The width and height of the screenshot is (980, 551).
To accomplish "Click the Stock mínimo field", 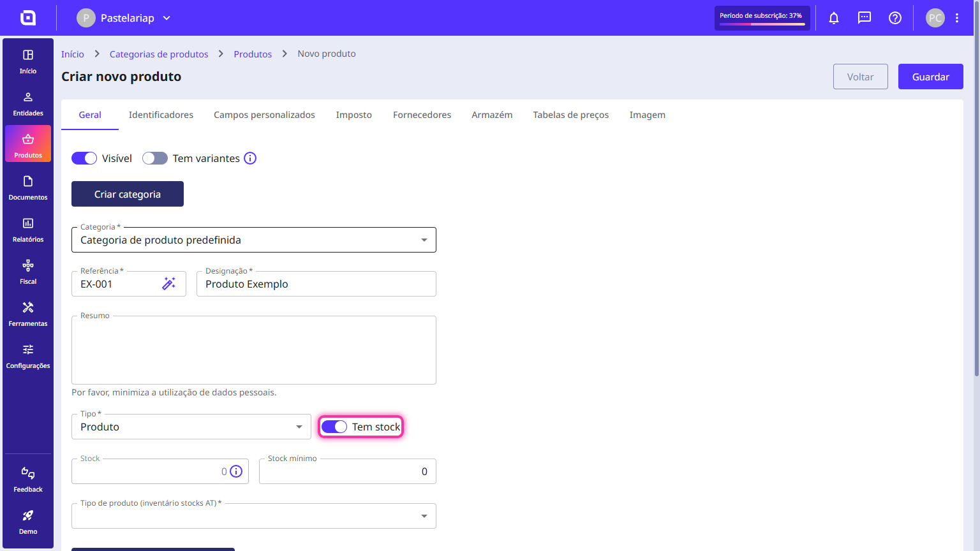I will click(348, 471).
